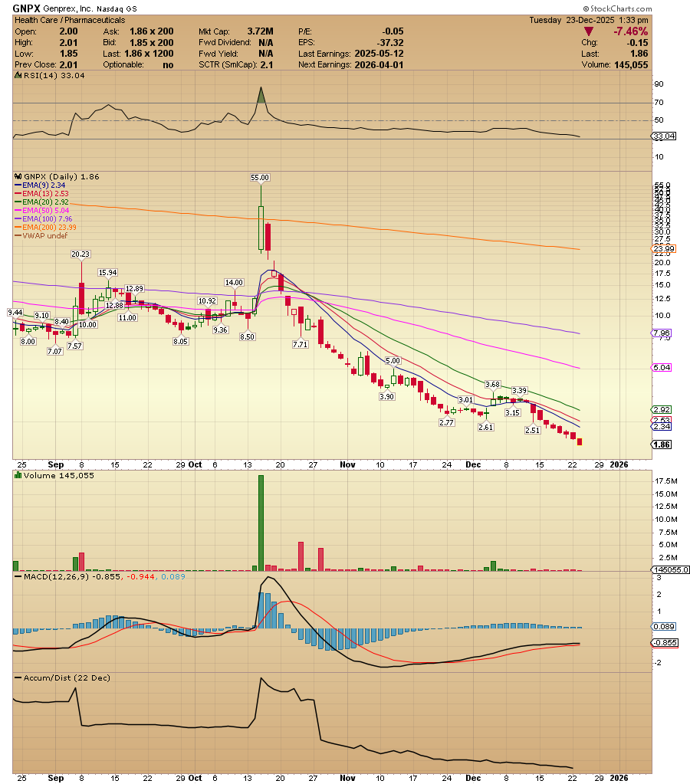
Task: Click the 33.04 RSI axis value tag
Action: (664, 136)
